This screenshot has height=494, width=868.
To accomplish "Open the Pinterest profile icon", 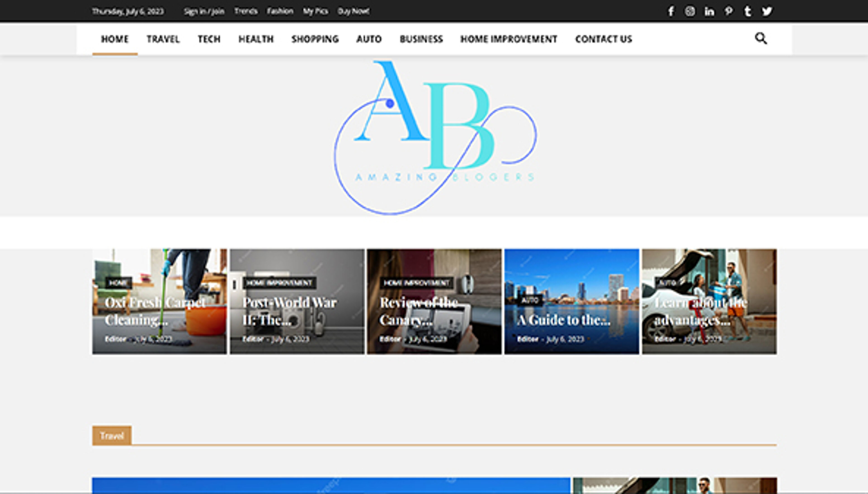I will tap(728, 11).
